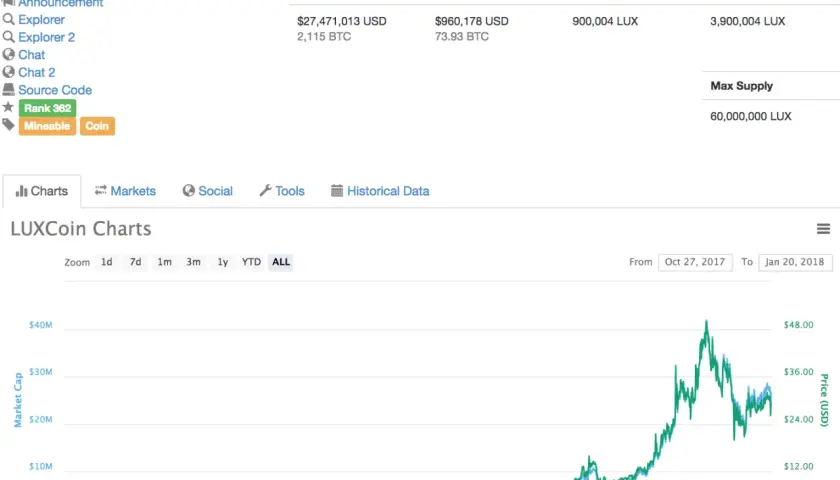The width and height of the screenshot is (840, 480).
Task: Set chart zoom to ALL
Action: coord(281,262)
